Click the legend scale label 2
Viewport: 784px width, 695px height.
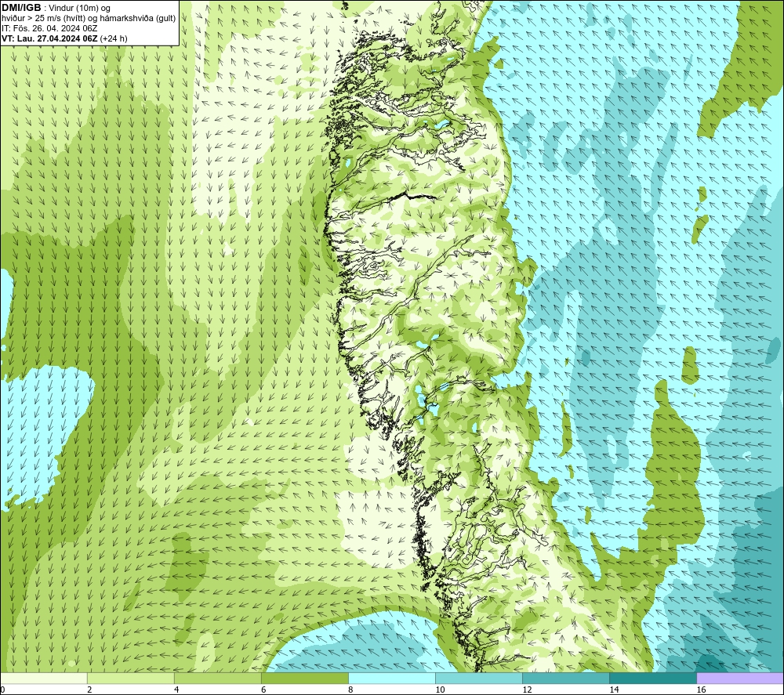[89, 690]
